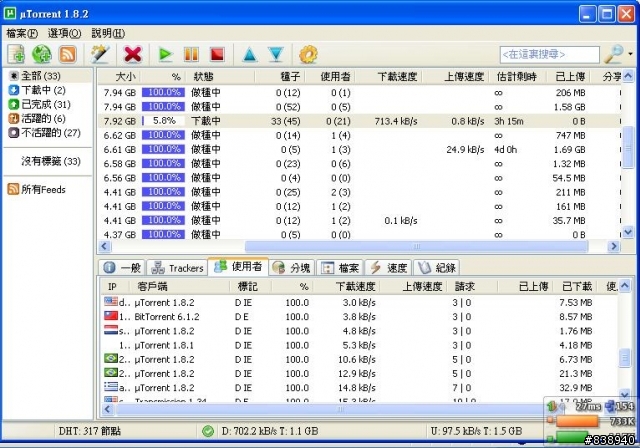The height and width of the screenshot is (448, 640).
Task: Click torrent list scroll up arrow
Action: coord(628,75)
